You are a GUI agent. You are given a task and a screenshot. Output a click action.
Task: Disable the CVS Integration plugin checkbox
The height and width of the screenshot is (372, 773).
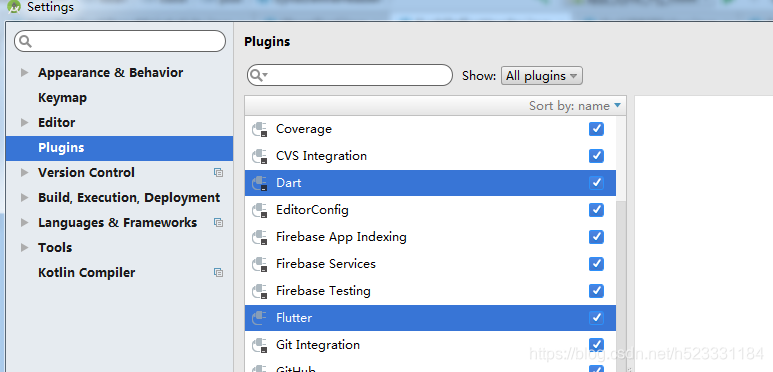point(597,156)
